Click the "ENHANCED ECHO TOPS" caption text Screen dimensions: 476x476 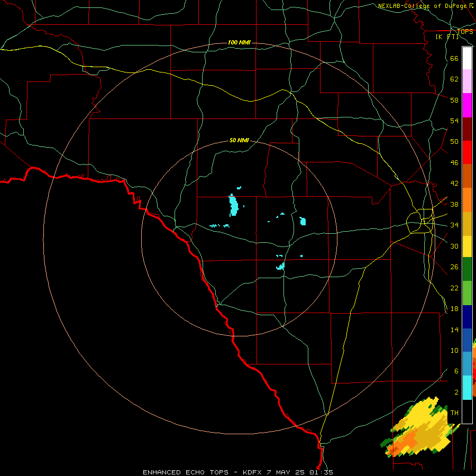(186, 472)
